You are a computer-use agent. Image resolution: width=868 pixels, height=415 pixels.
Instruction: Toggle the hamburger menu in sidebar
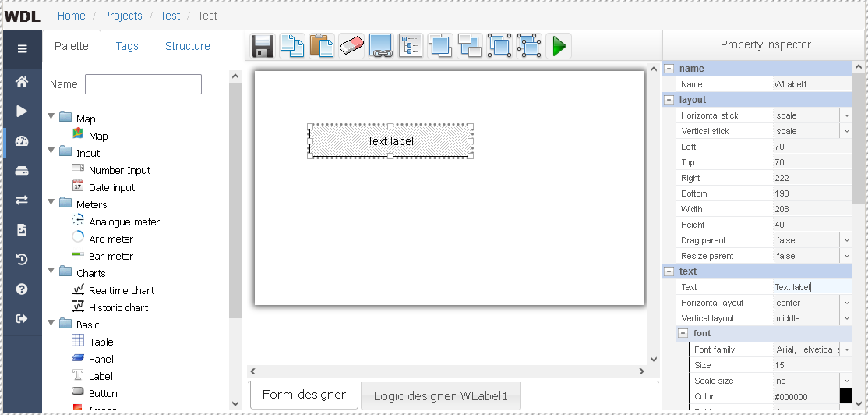click(x=22, y=49)
